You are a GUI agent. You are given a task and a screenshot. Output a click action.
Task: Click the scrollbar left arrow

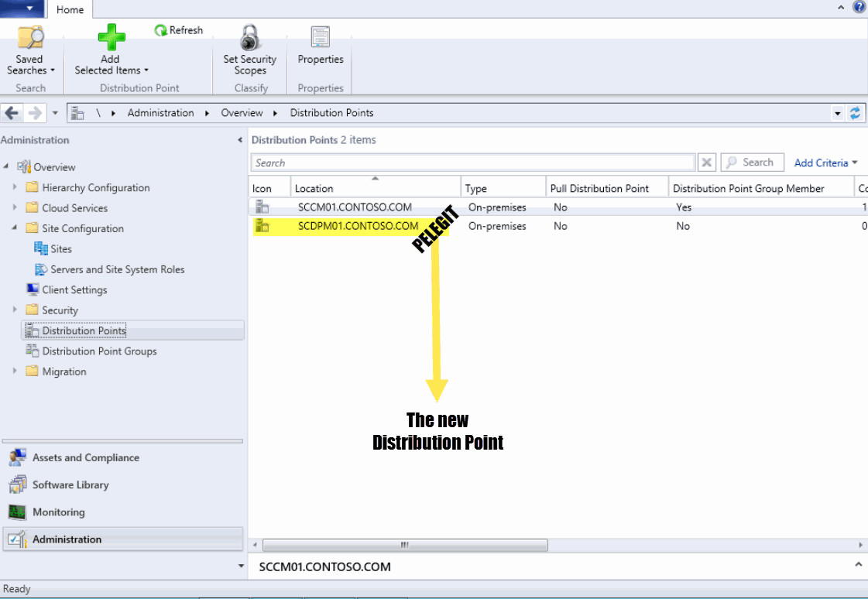255,545
